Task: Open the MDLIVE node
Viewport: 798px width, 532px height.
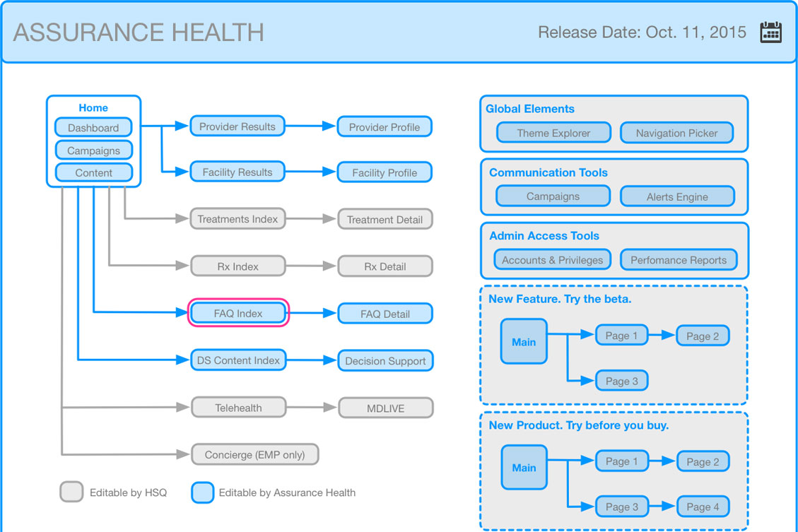Action: point(386,408)
